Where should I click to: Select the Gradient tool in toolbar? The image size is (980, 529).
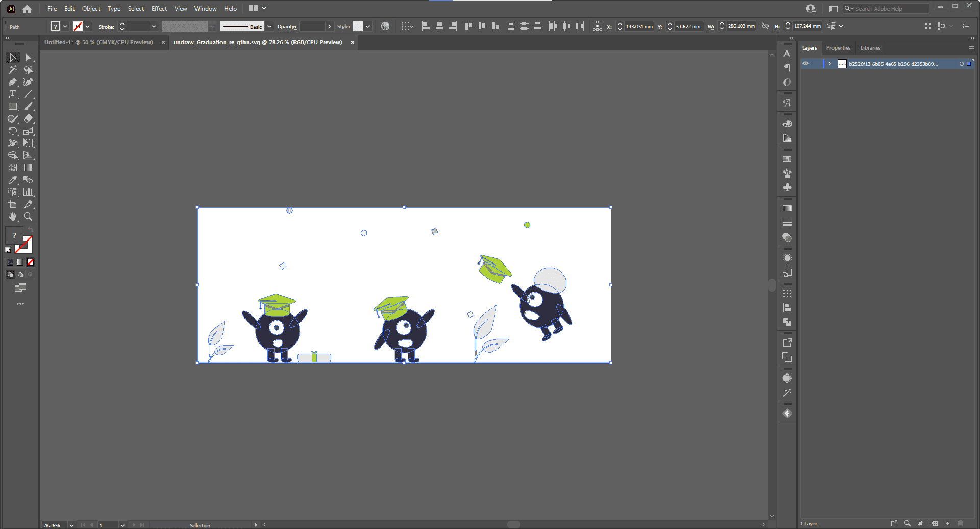[x=29, y=168]
